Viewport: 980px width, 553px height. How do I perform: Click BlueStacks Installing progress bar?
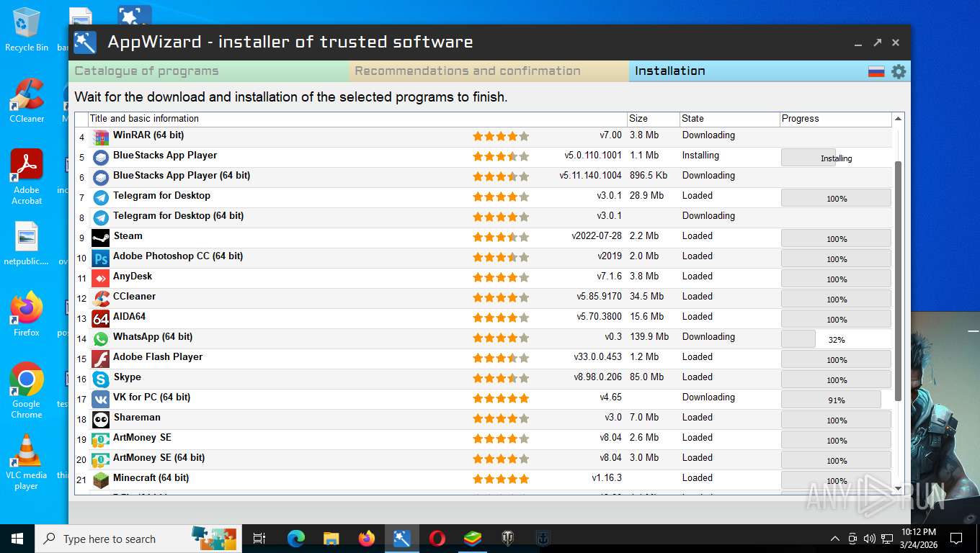tap(836, 158)
